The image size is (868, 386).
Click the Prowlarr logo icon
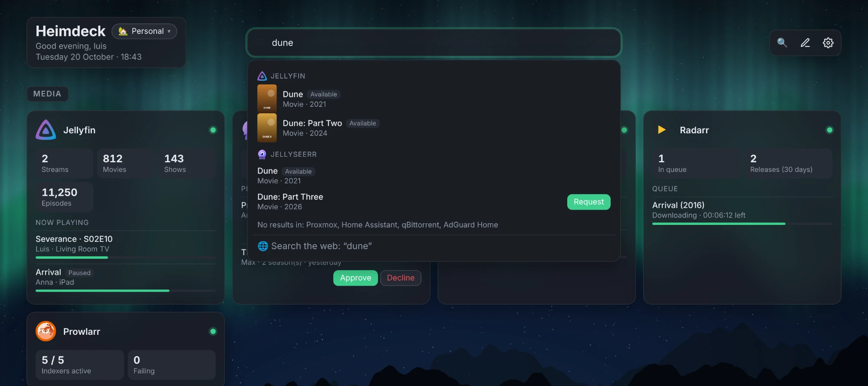coord(46,331)
